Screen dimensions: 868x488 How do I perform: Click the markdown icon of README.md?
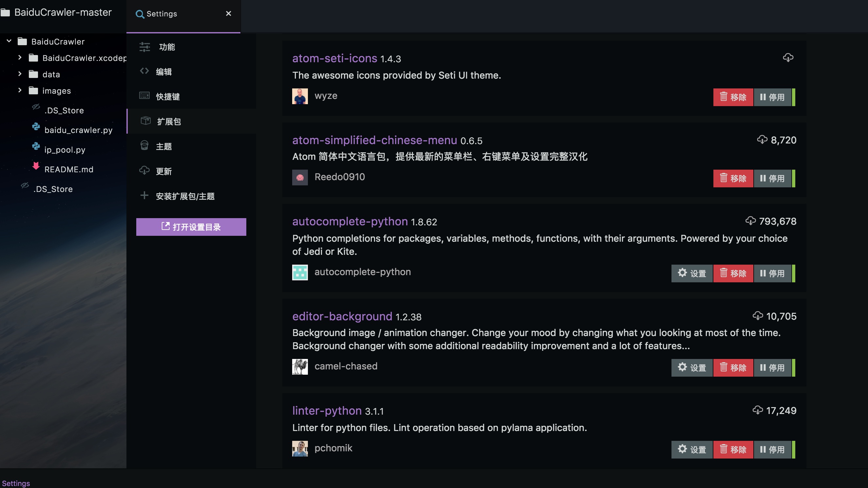pos(36,166)
